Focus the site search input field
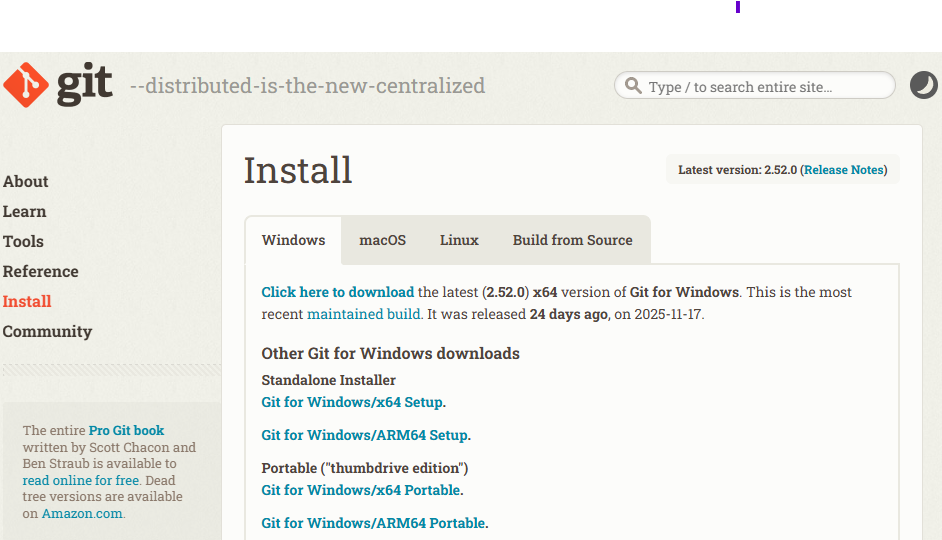This screenshot has height=540, width=942. coord(755,85)
